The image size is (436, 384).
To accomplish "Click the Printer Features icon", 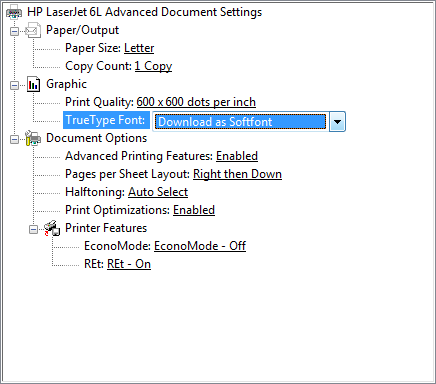I will coord(52,228).
